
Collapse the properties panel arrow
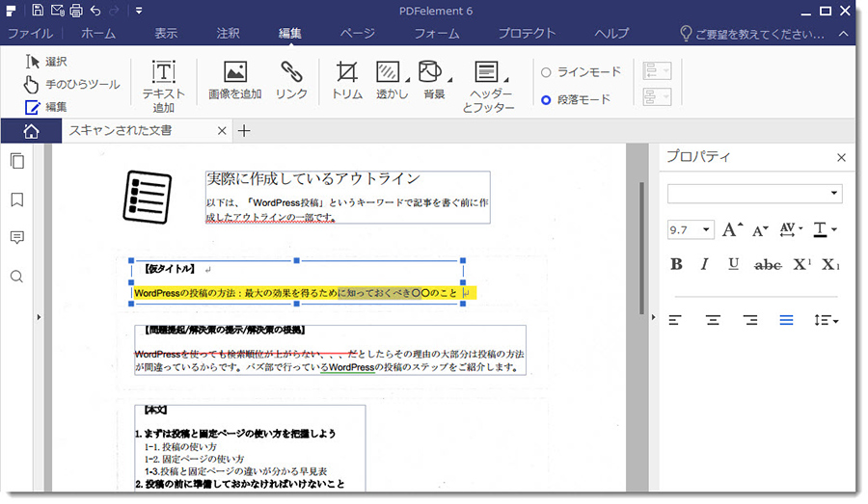[x=653, y=317]
